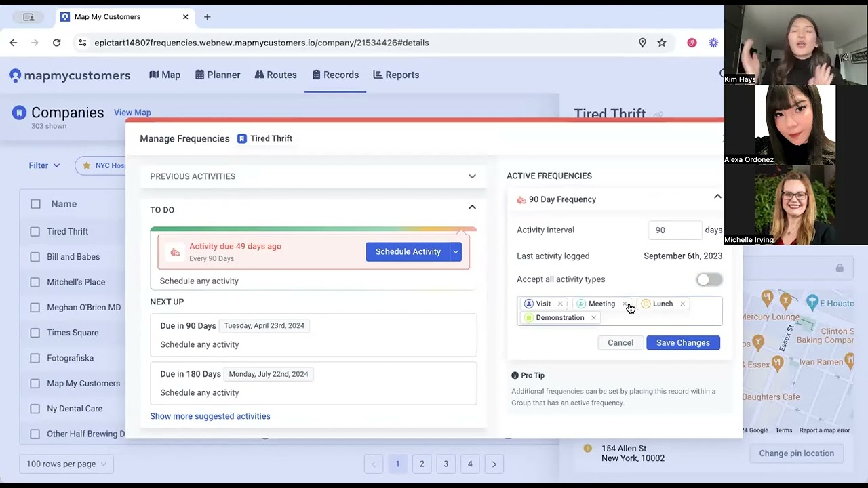This screenshot has width=868, height=488.
Task: Open the Records menu
Action: 336,75
